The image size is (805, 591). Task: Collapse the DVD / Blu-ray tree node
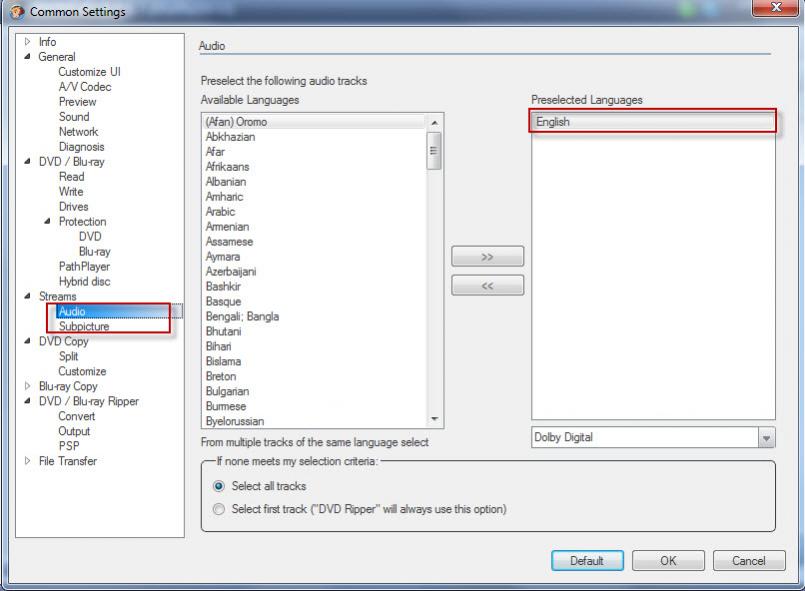tap(28, 161)
